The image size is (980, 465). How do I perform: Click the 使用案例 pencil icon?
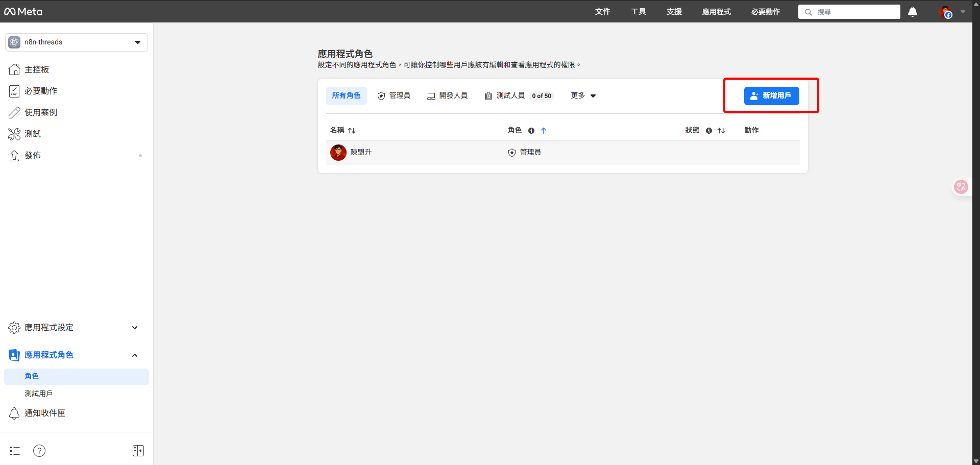coord(14,112)
